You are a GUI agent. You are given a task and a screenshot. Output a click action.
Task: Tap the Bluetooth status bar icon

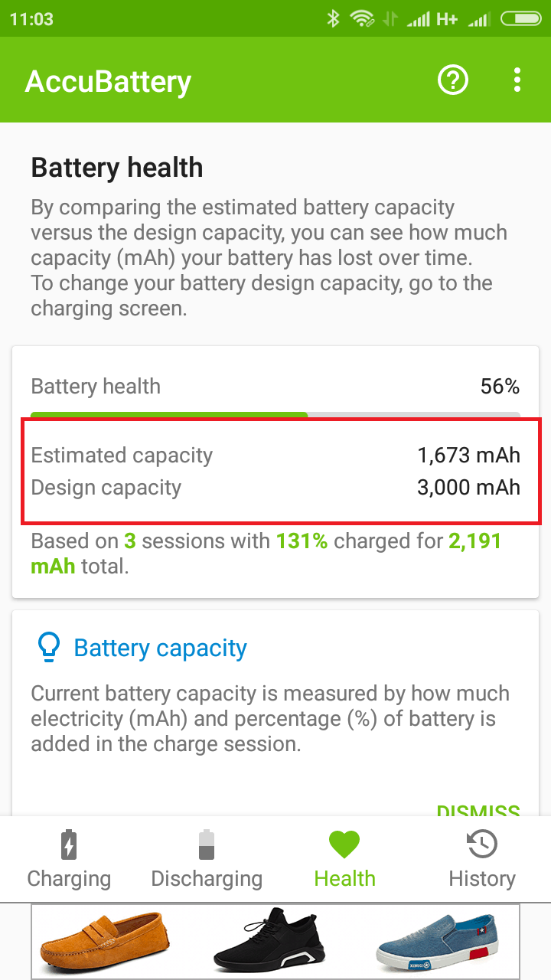333,18
